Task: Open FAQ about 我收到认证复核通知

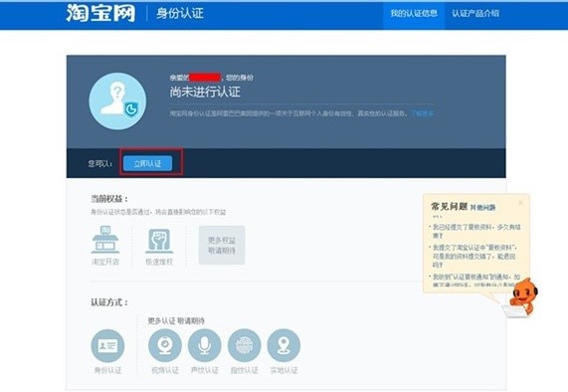Action: click(475, 280)
